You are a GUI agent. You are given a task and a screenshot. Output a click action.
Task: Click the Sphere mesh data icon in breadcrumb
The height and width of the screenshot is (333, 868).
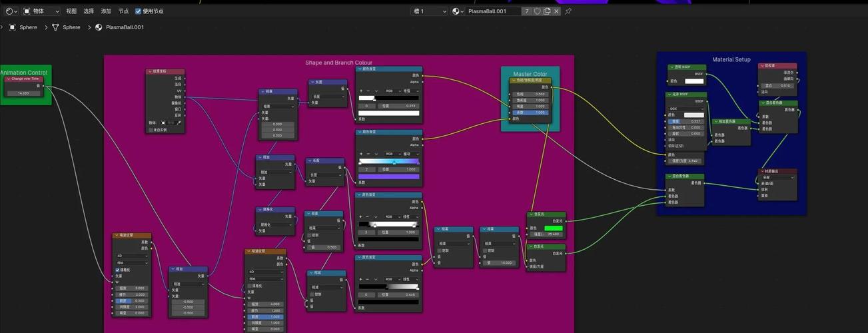55,27
